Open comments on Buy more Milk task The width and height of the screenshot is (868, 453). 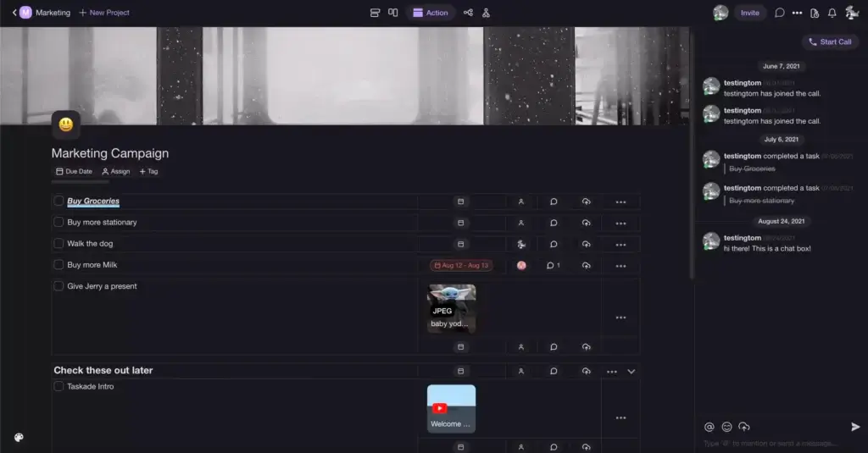(x=553, y=265)
